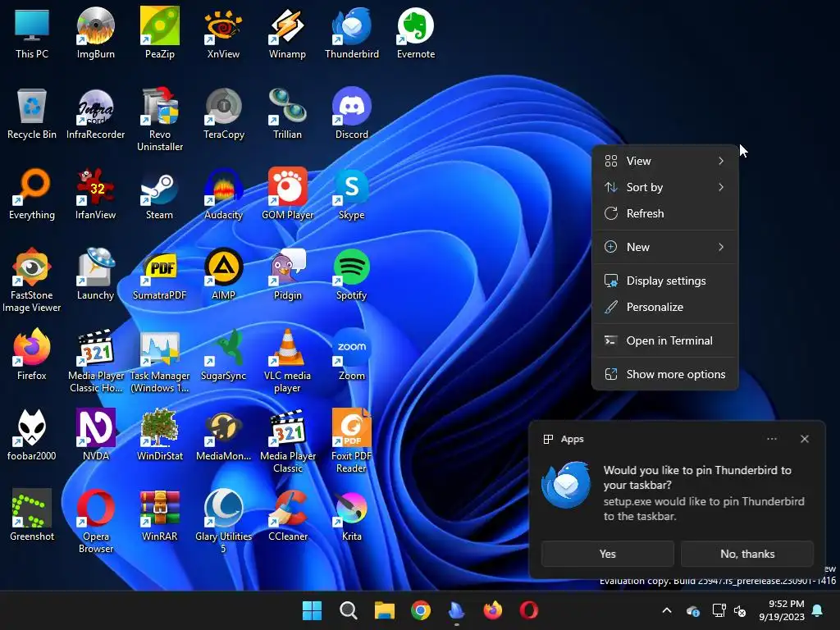Select the Everything search desktop icon

coord(32,194)
